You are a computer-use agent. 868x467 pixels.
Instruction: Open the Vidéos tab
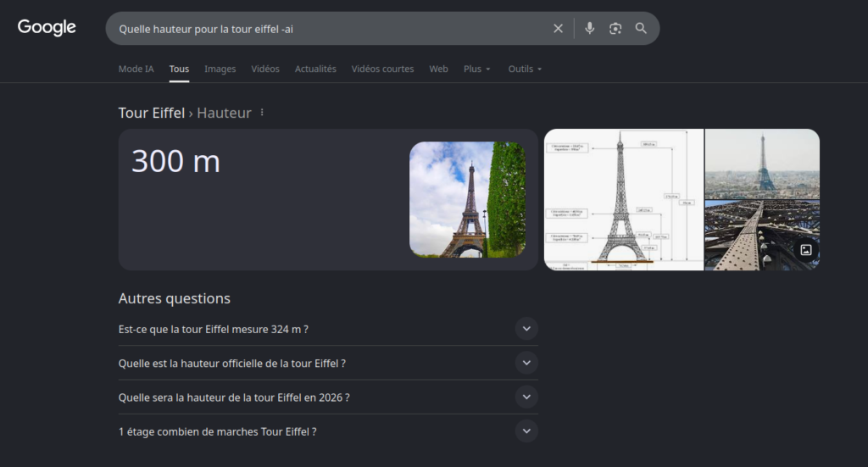[x=265, y=69]
